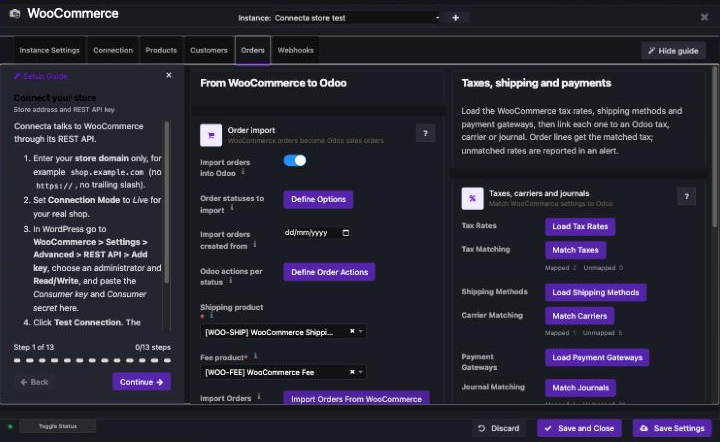The width and height of the screenshot is (720, 442).
Task: Open the Products tab
Action: coord(161,50)
